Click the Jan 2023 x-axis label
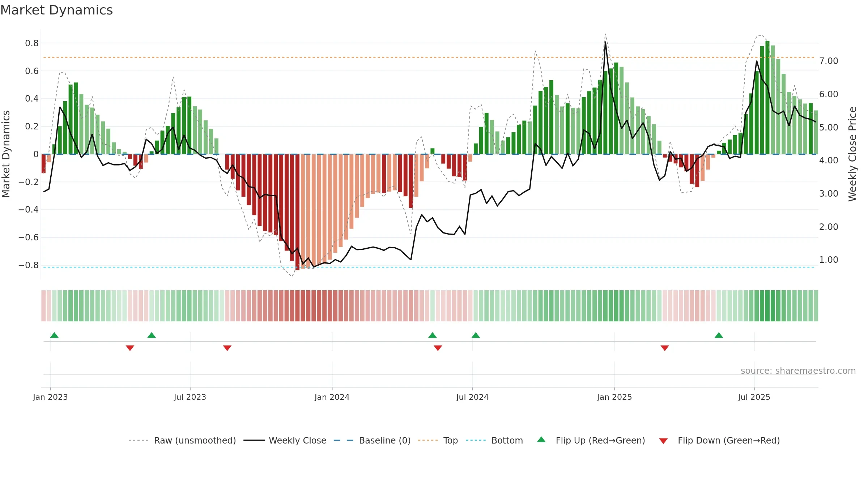 tap(50, 397)
